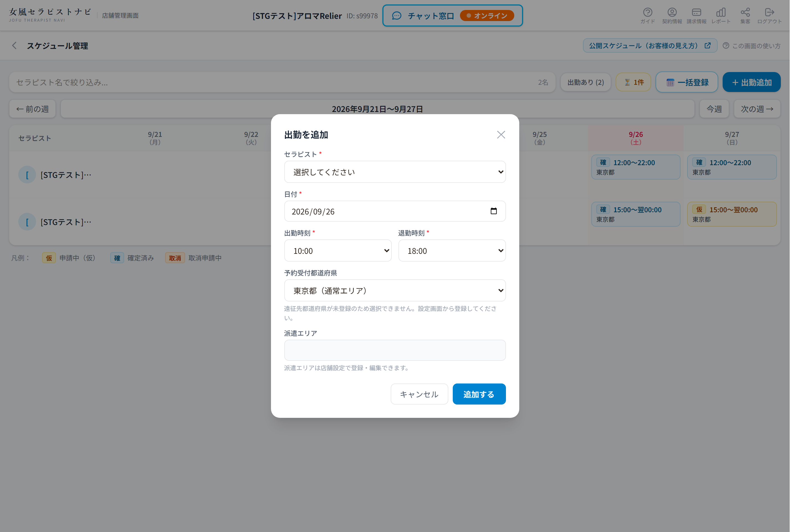Screen dimensions: 798x532
Task: Click the 派遣エリア input field
Action: pyautogui.click(x=395, y=350)
